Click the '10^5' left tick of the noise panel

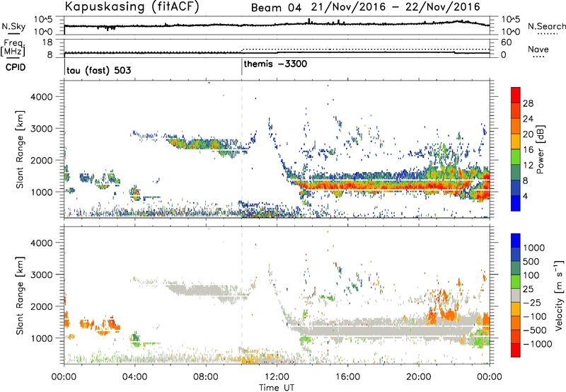tap(42, 19)
